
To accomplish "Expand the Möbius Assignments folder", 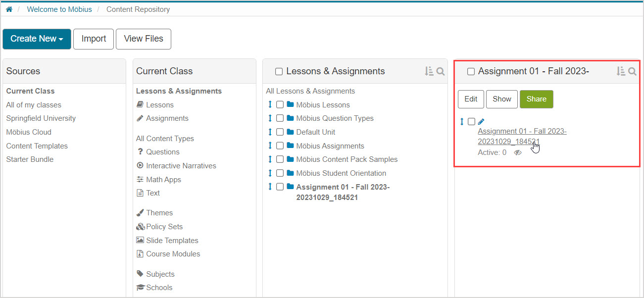I will point(330,146).
